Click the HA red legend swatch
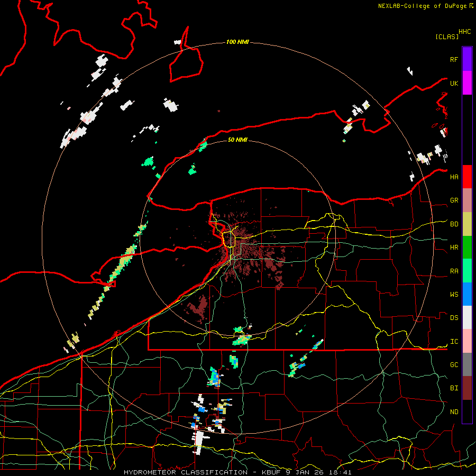 (467, 177)
